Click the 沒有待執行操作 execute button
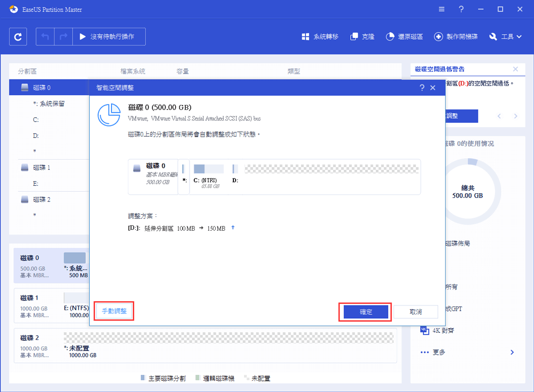This screenshot has height=392, width=534. coord(109,36)
